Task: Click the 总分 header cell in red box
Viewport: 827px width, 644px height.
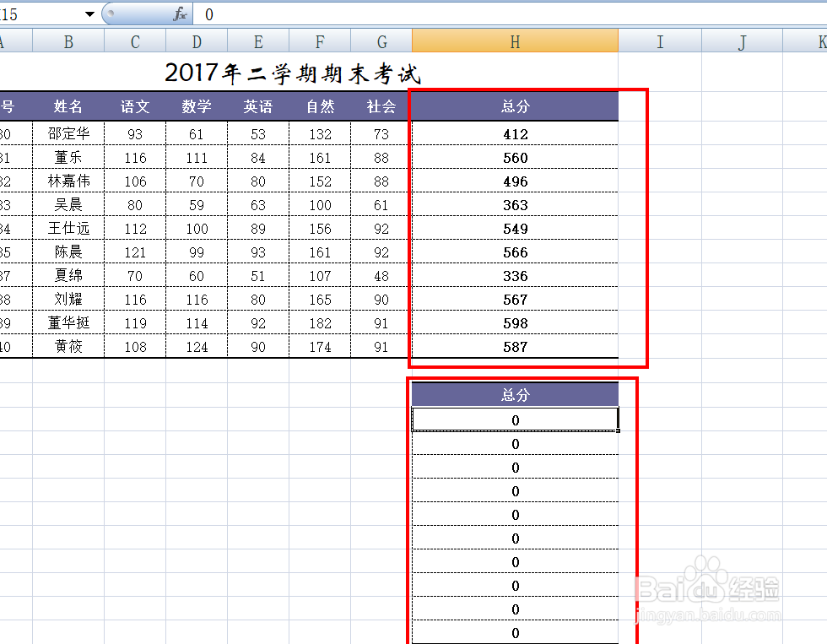Action: [514, 106]
